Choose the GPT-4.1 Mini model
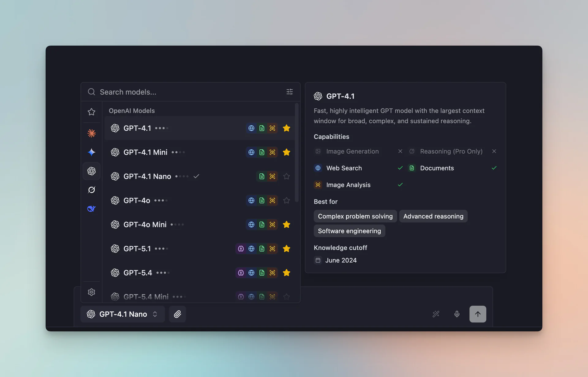 pos(199,152)
